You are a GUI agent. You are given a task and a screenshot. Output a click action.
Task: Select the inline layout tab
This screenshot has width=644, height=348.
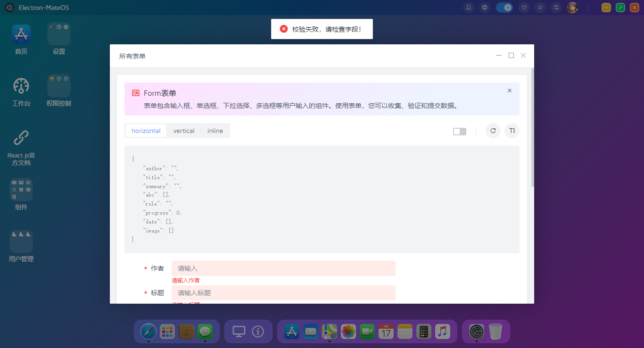pyautogui.click(x=215, y=131)
